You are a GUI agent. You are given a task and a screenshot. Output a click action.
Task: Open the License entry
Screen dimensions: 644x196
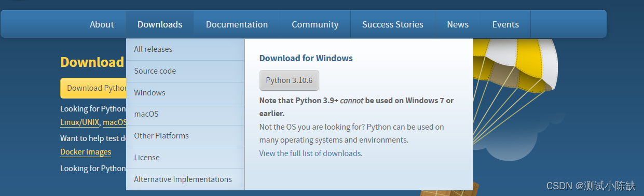pyautogui.click(x=185, y=158)
